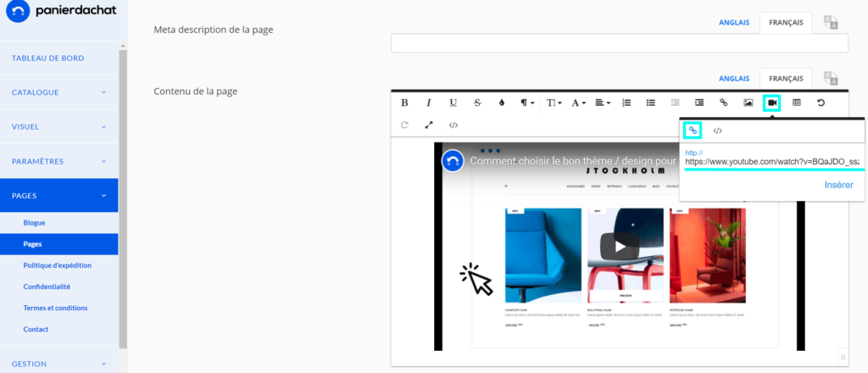Underline the selected text
The width and height of the screenshot is (868, 373).
click(x=453, y=103)
